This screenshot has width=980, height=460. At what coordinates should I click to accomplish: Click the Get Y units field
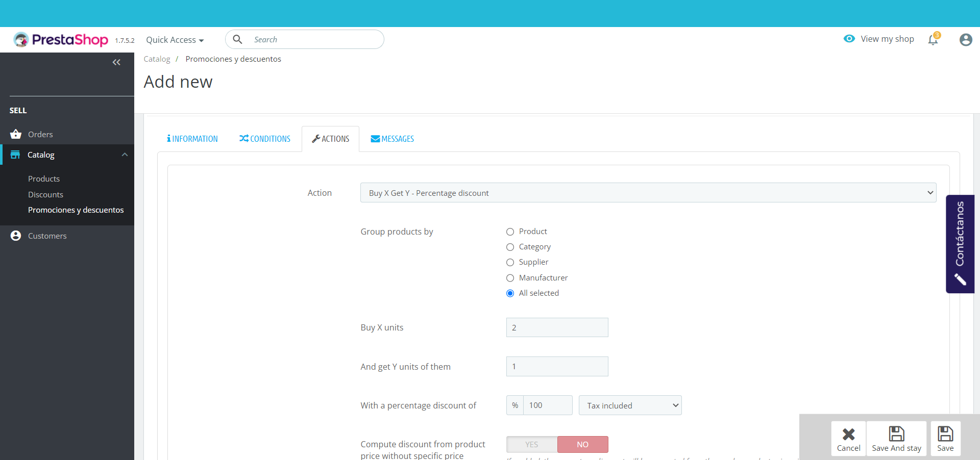click(x=557, y=366)
